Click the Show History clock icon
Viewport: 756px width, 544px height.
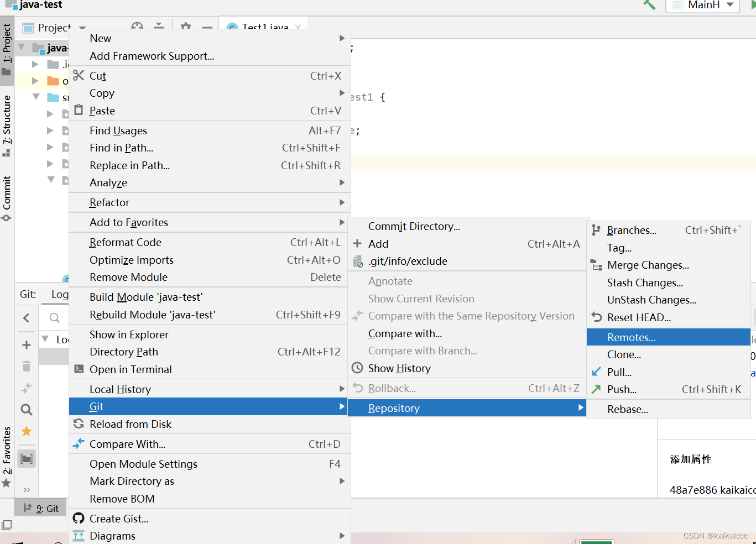click(x=357, y=368)
